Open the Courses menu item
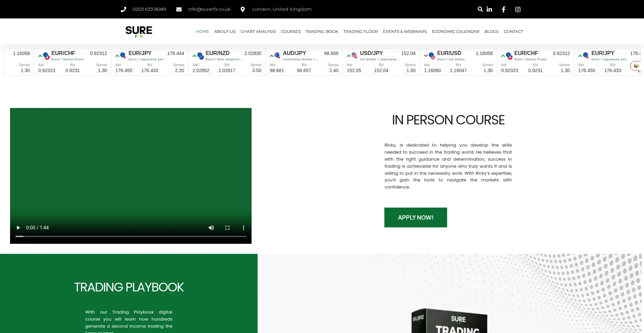The image size is (644, 333). coord(290,32)
